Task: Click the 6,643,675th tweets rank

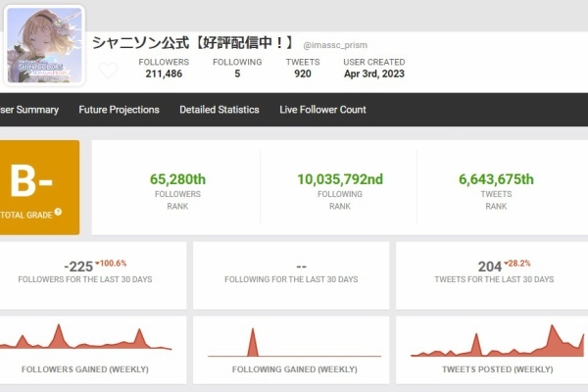Action: (496, 179)
